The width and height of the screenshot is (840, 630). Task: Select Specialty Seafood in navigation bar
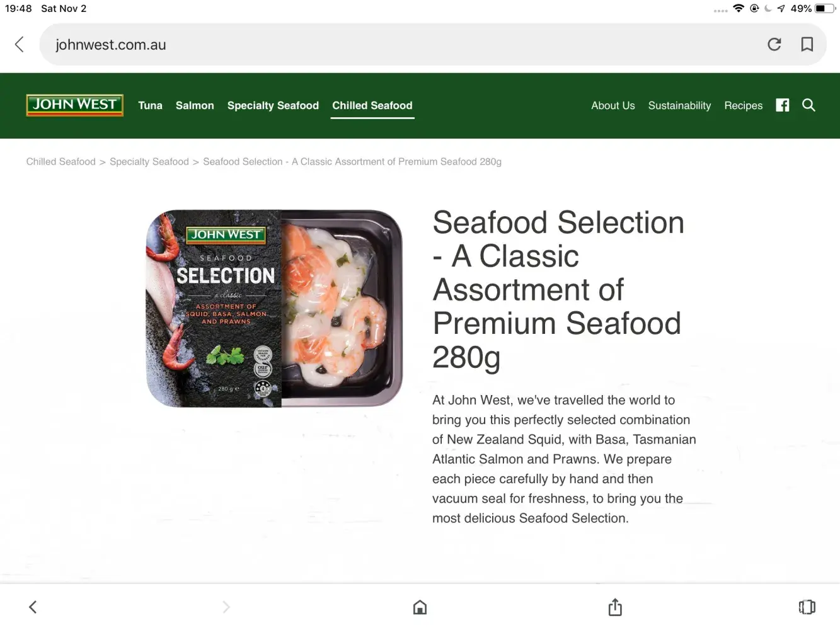pyautogui.click(x=273, y=106)
